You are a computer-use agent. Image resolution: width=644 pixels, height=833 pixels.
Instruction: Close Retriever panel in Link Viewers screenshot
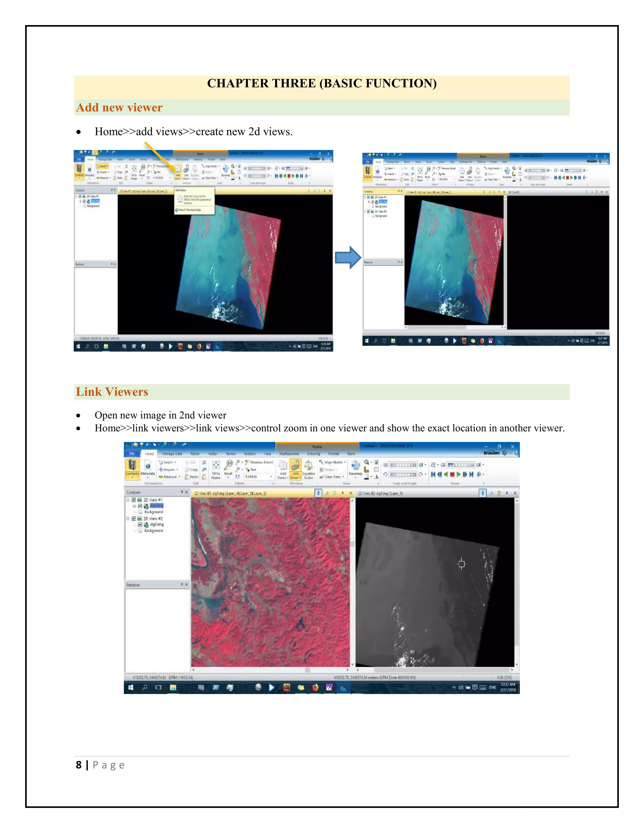point(186,585)
